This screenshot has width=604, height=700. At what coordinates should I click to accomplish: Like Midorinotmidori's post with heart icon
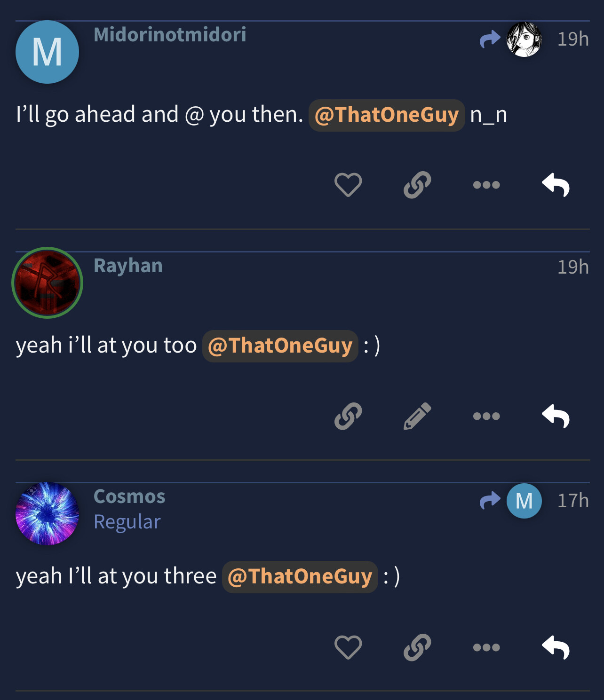(x=348, y=184)
